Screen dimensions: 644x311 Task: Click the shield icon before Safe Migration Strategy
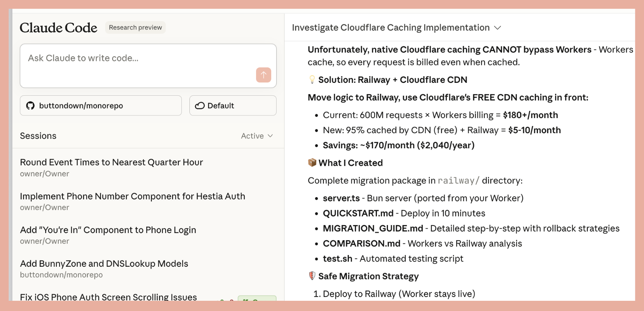312,276
